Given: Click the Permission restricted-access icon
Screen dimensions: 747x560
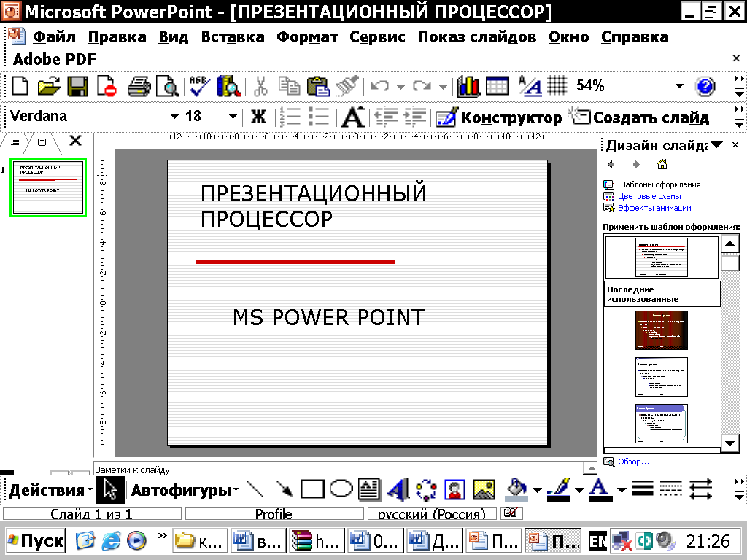Looking at the screenshot, I should [x=107, y=86].
